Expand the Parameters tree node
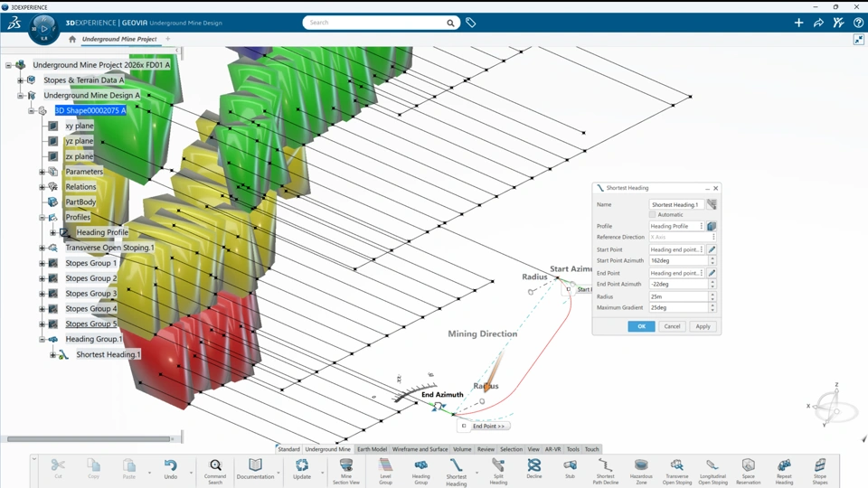 pyautogui.click(x=42, y=172)
